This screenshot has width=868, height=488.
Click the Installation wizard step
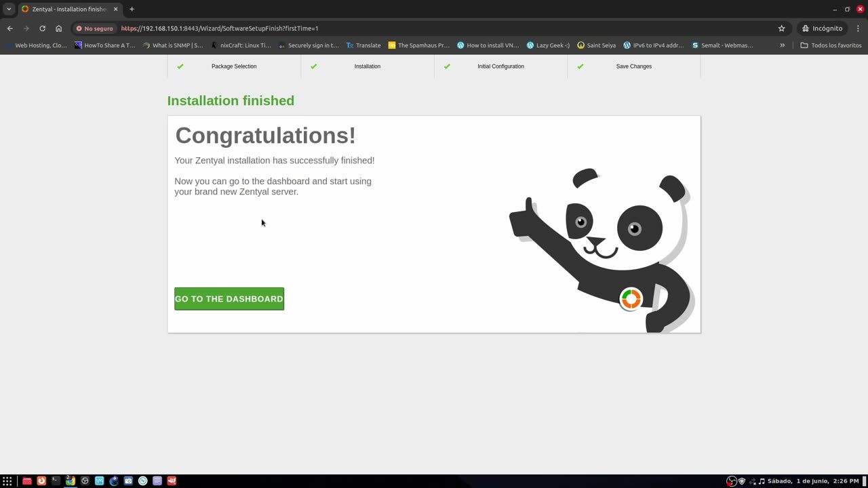pos(368,66)
